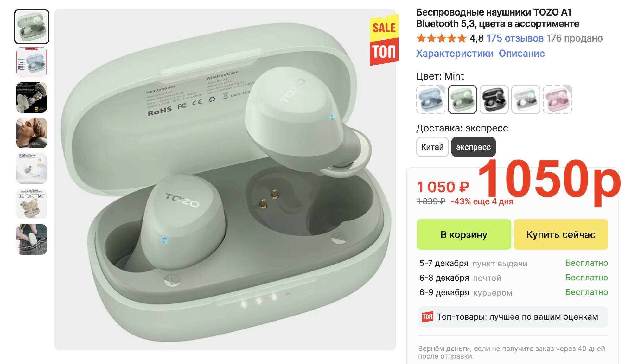This screenshot has height=364, width=625.
Task: Show the exploded driver view thumbnail
Action: (32, 98)
